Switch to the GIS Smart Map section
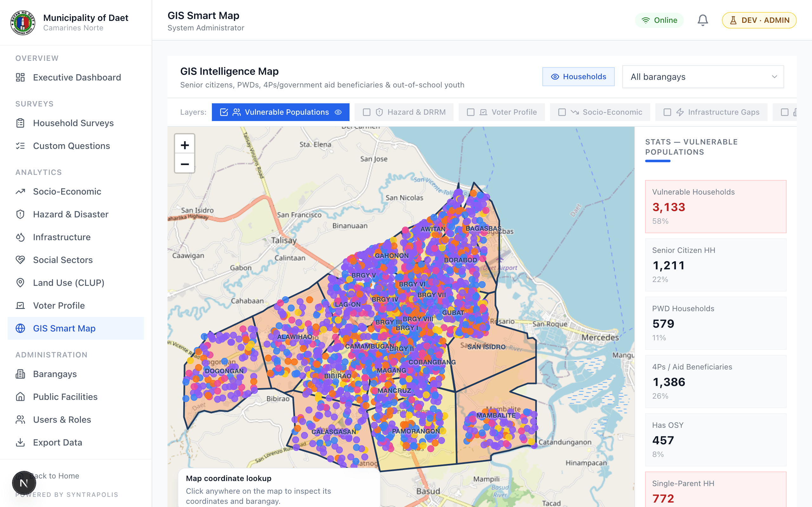This screenshot has width=812, height=507. pyautogui.click(x=64, y=328)
